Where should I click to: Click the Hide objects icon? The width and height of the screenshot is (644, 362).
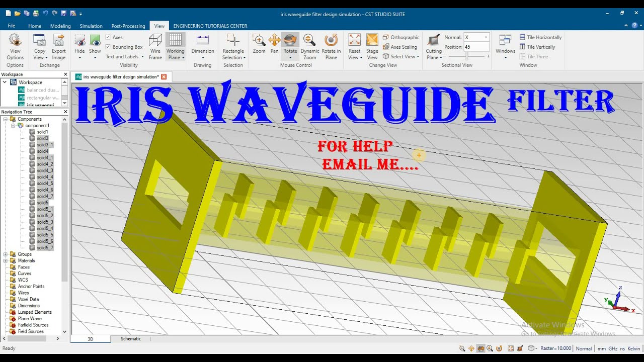pyautogui.click(x=79, y=40)
